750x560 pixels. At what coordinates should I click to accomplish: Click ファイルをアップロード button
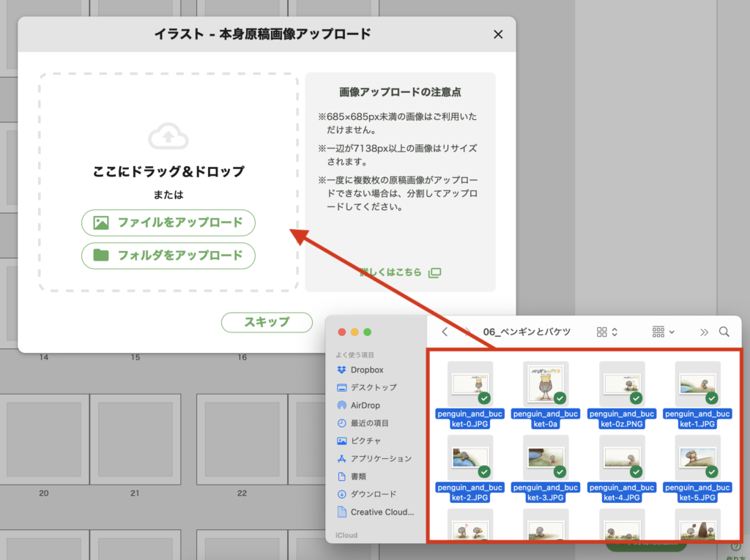point(168,223)
